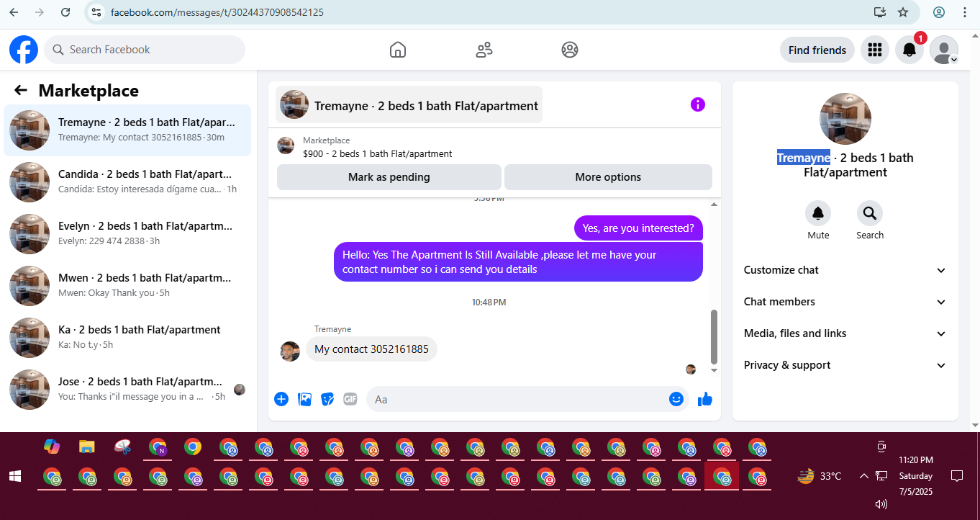The width and height of the screenshot is (980, 520).
Task: Open the volume control in the tray
Action: point(881,504)
